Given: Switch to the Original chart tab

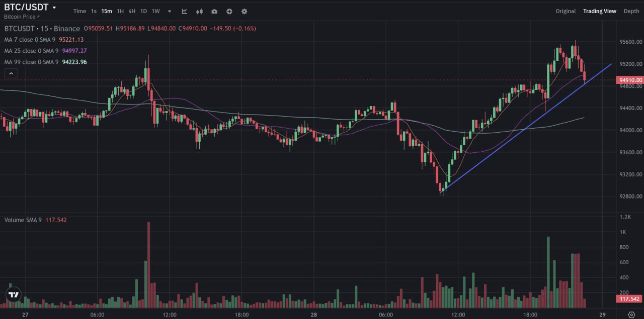Looking at the screenshot, I should click(565, 11).
